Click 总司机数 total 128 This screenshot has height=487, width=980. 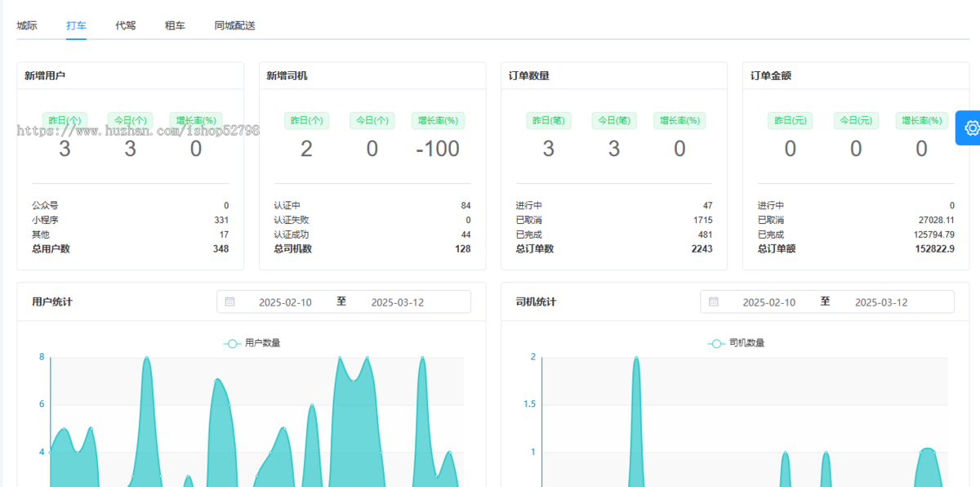coord(462,249)
